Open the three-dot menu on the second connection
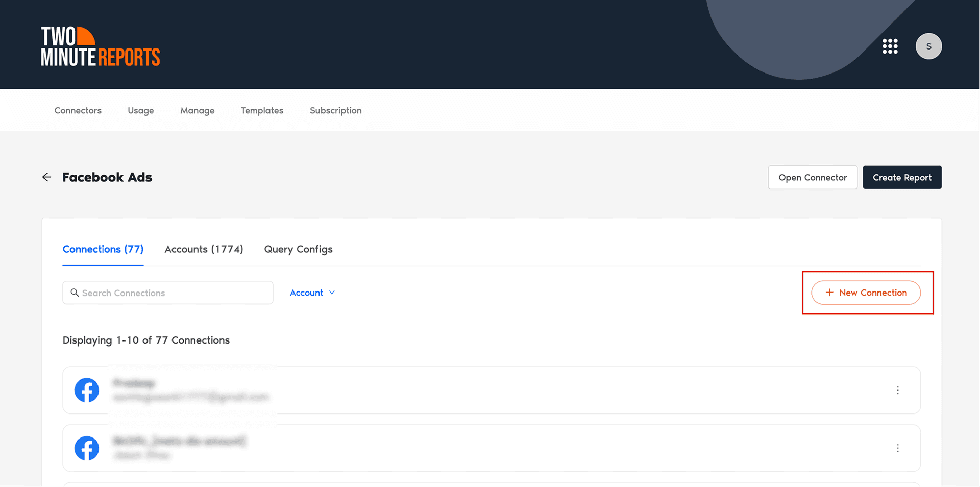The image size is (980, 487). pyautogui.click(x=898, y=448)
